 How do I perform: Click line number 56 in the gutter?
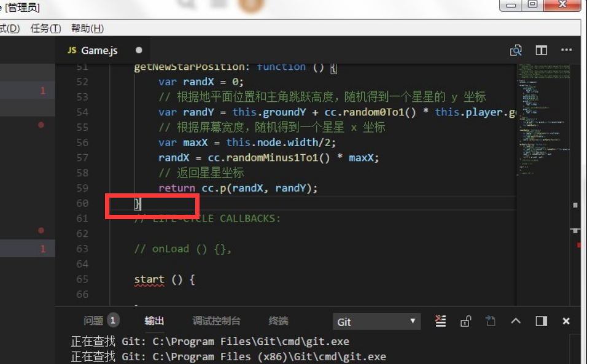[x=82, y=142]
